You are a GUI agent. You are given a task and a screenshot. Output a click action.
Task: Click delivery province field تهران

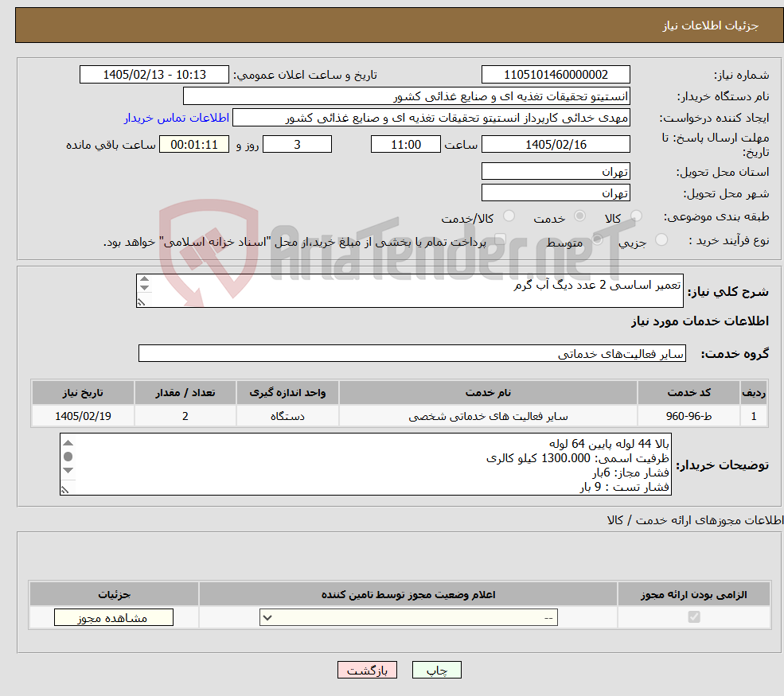click(556, 171)
